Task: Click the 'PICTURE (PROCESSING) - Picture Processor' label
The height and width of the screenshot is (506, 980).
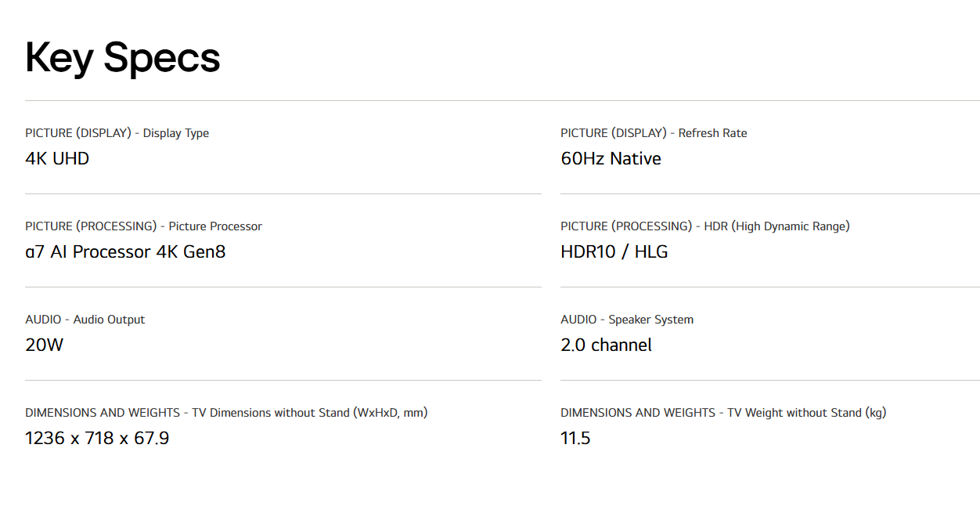Action: [143, 226]
